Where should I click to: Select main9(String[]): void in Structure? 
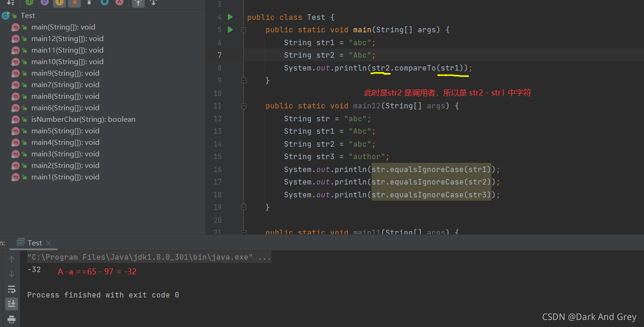[65, 73]
